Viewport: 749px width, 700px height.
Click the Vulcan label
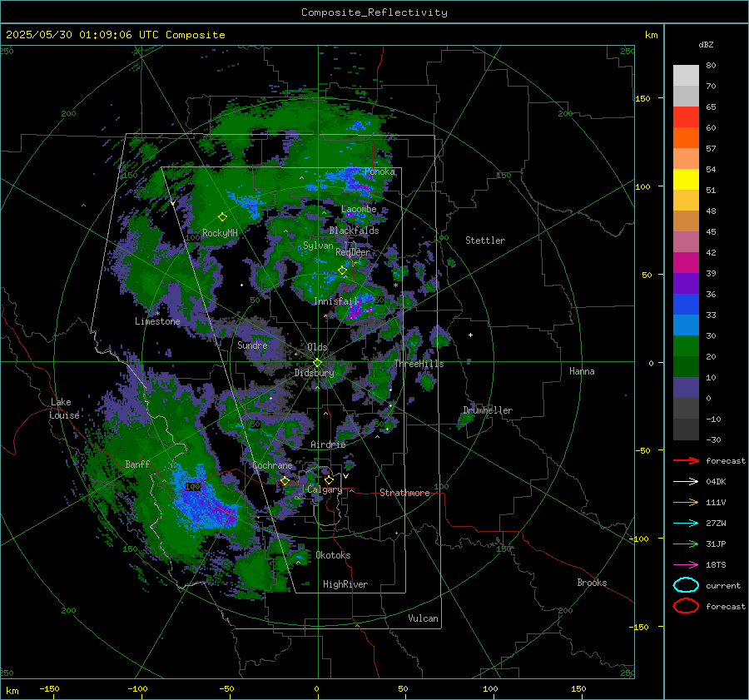pos(423,618)
